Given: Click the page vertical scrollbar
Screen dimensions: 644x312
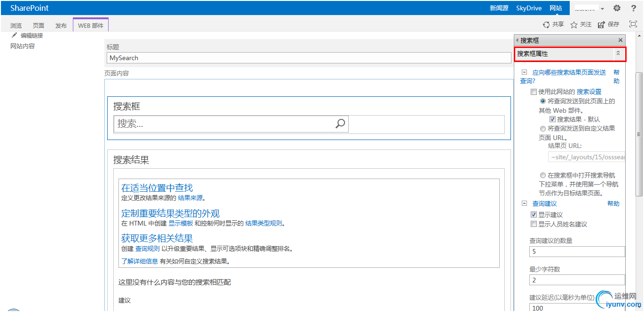Looking at the screenshot, I should [x=639, y=134].
